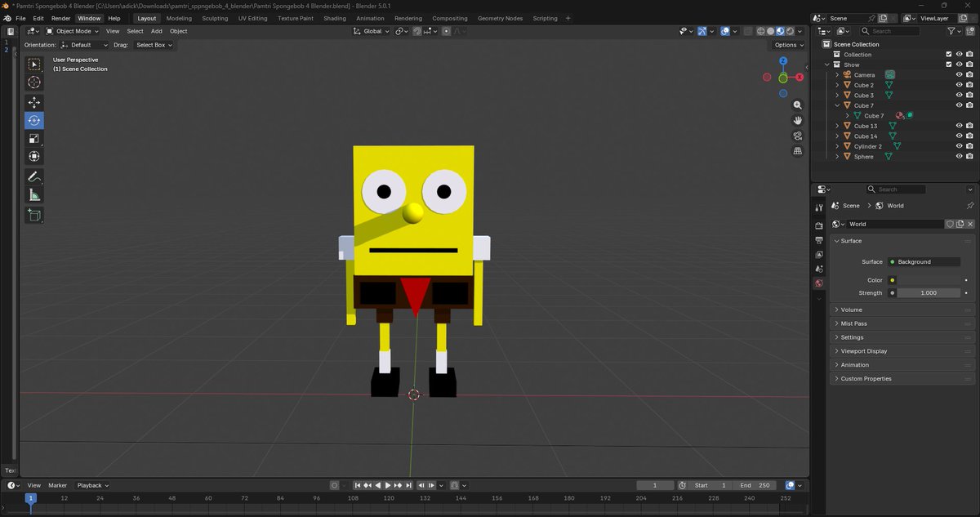Toggle proportional editing in header
This screenshot has height=517, width=980.
(x=446, y=31)
